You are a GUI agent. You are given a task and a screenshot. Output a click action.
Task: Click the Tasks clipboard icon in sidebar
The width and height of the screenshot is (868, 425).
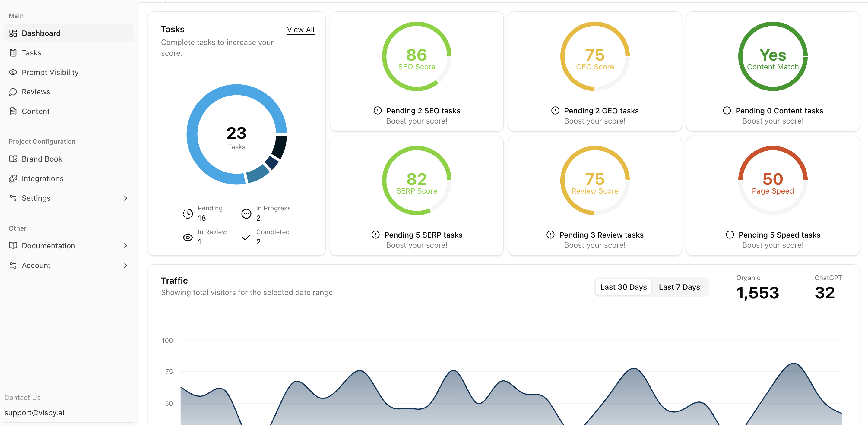click(x=13, y=52)
